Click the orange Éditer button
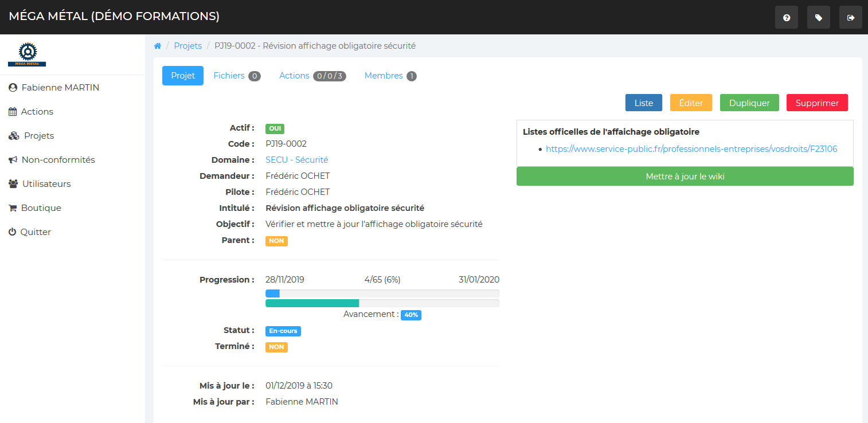Image resolution: width=868 pixels, height=423 pixels. pos(691,103)
